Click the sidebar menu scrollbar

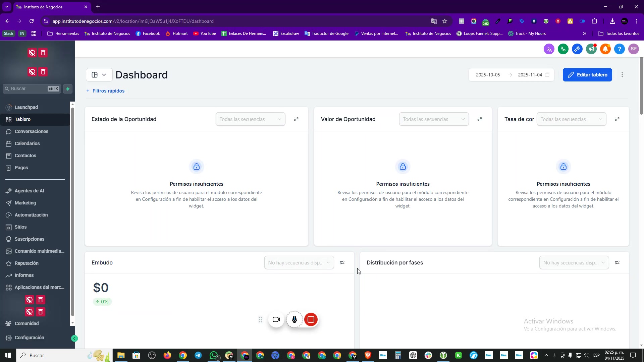pyautogui.click(x=72, y=211)
